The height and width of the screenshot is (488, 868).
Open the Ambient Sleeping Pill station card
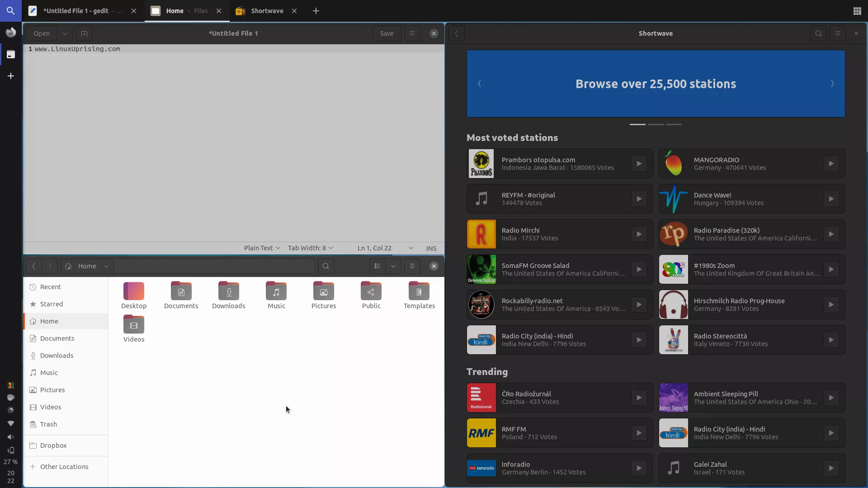point(752,398)
